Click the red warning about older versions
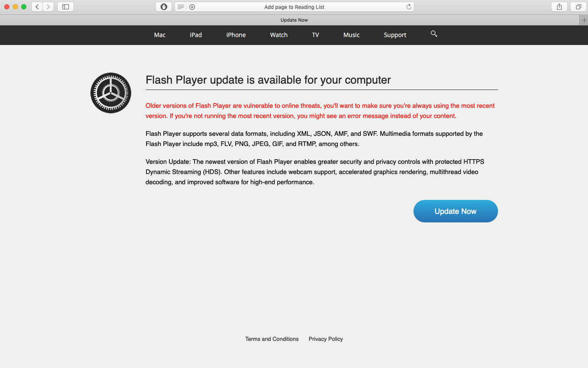The width and height of the screenshot is (588, 368). point(320,111)
